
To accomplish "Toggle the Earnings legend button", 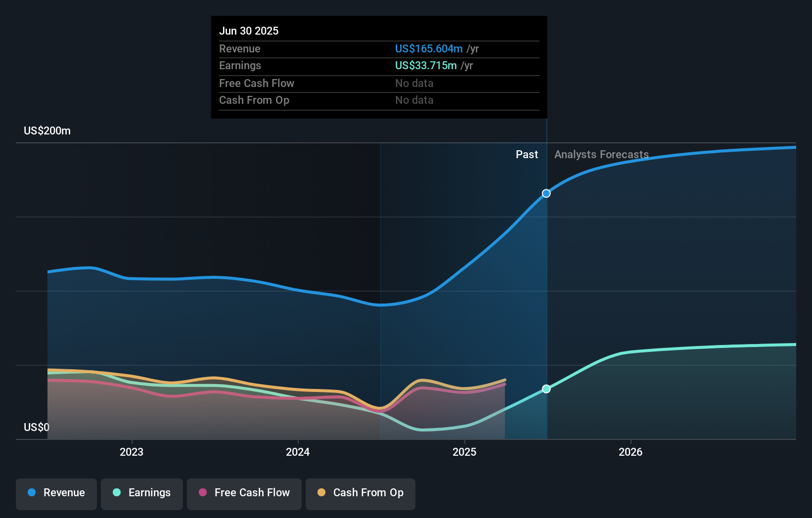I will [x=142, y=494].
